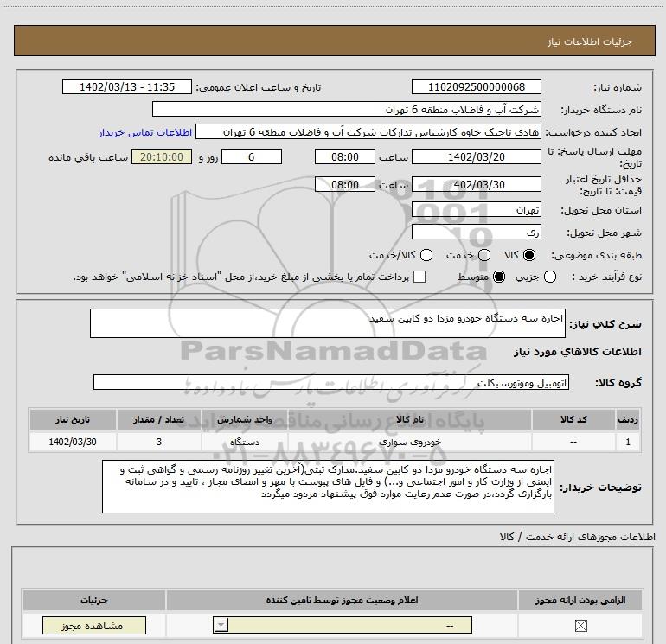This screenshot has width=666, height=644.
Task: Click the تاریخ نیاز column header
Action: coord(73,419)
